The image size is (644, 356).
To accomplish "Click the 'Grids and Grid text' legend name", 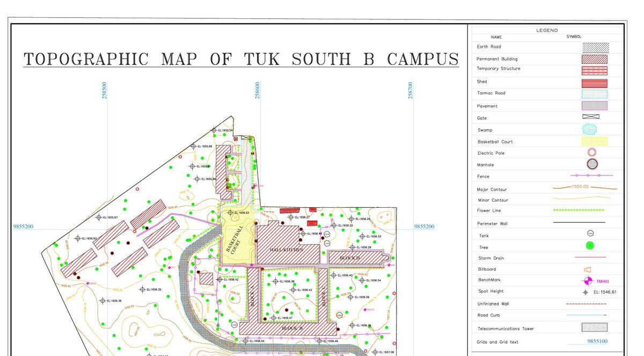I will (x=498, y=342).
